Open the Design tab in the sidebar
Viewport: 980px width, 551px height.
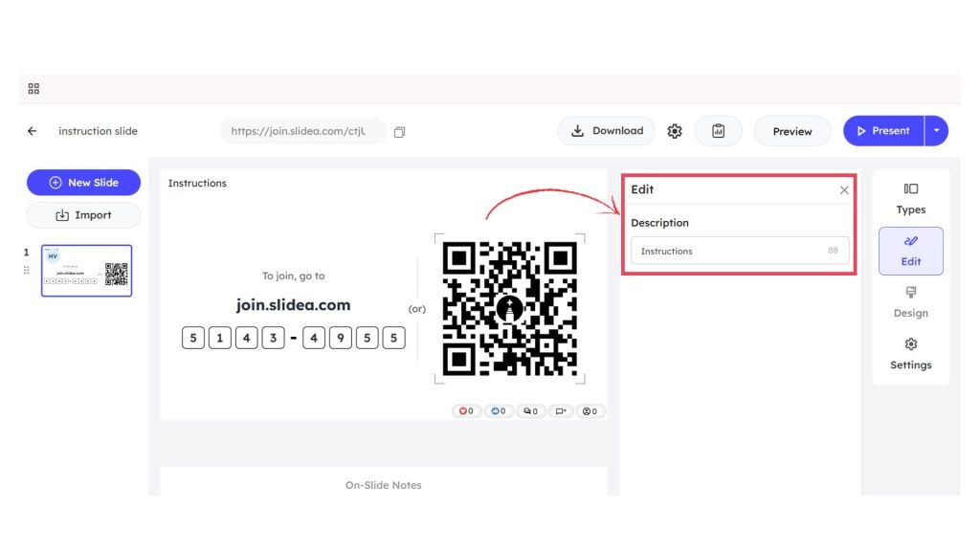coord(911,302)
